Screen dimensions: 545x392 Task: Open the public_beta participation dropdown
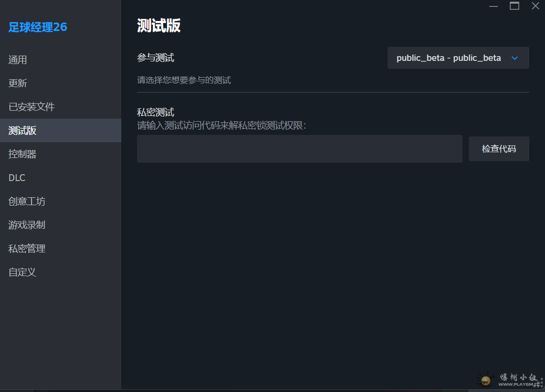click(457, 58)
